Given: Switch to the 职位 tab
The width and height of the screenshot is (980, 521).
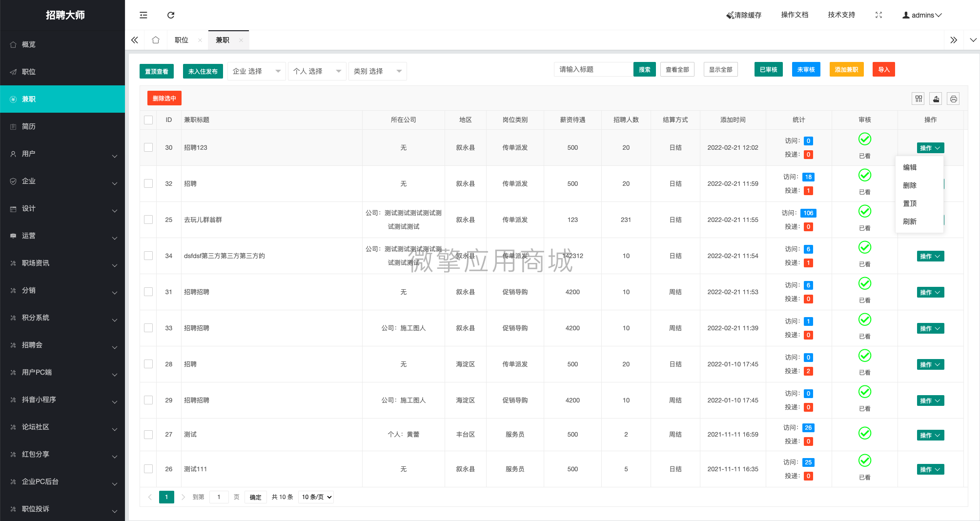Looking at the screenshot, I should 182,40.
